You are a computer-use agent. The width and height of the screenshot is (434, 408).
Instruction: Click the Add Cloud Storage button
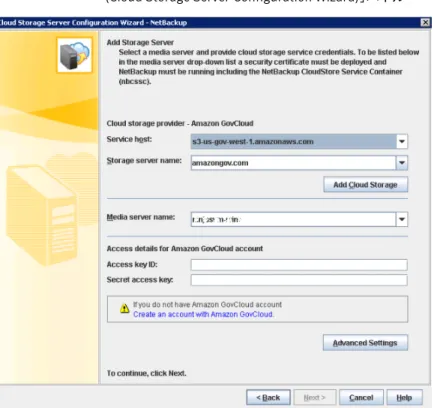click(365, 185)
